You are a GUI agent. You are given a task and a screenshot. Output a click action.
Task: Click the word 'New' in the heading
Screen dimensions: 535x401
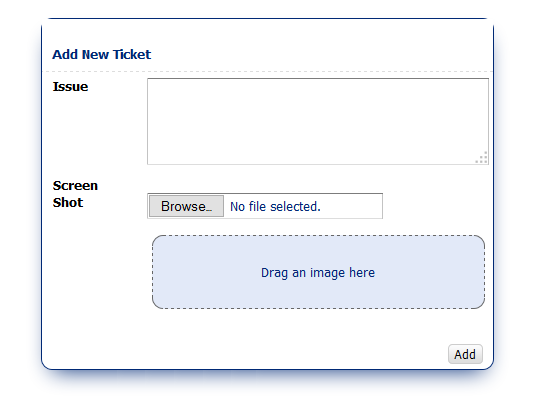(95, 55)
